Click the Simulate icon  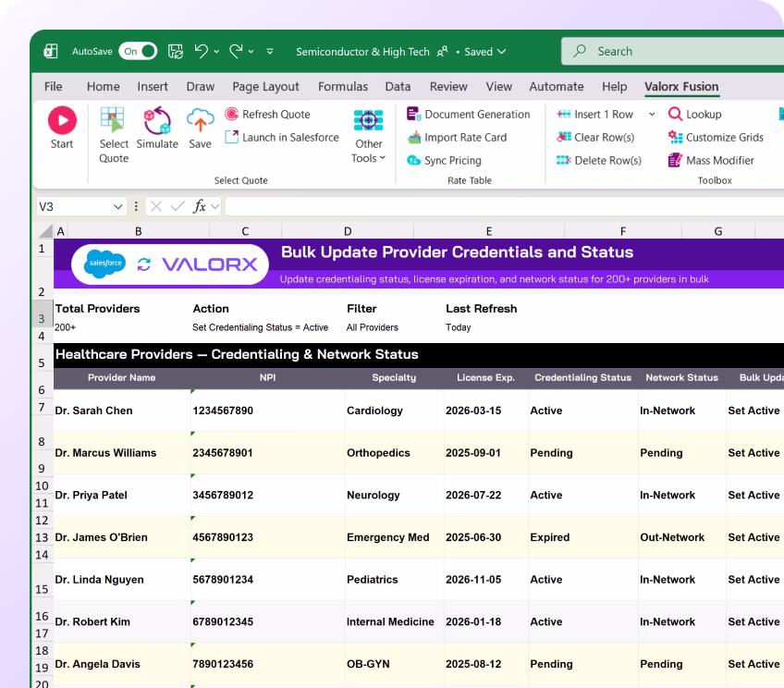tap(157, 120)
